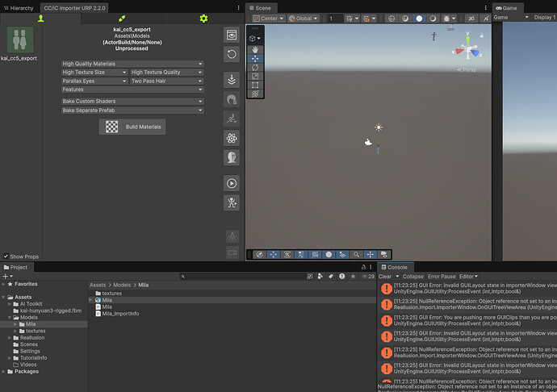Click the face/head silhouette icon
The image size is (557, 392).
coord(232,157)
